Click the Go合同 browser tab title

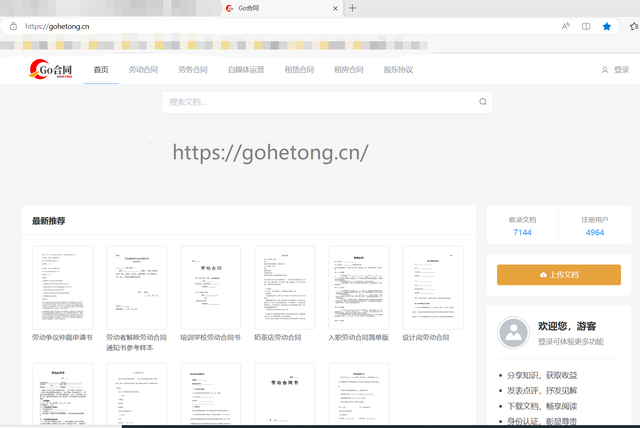249,8
